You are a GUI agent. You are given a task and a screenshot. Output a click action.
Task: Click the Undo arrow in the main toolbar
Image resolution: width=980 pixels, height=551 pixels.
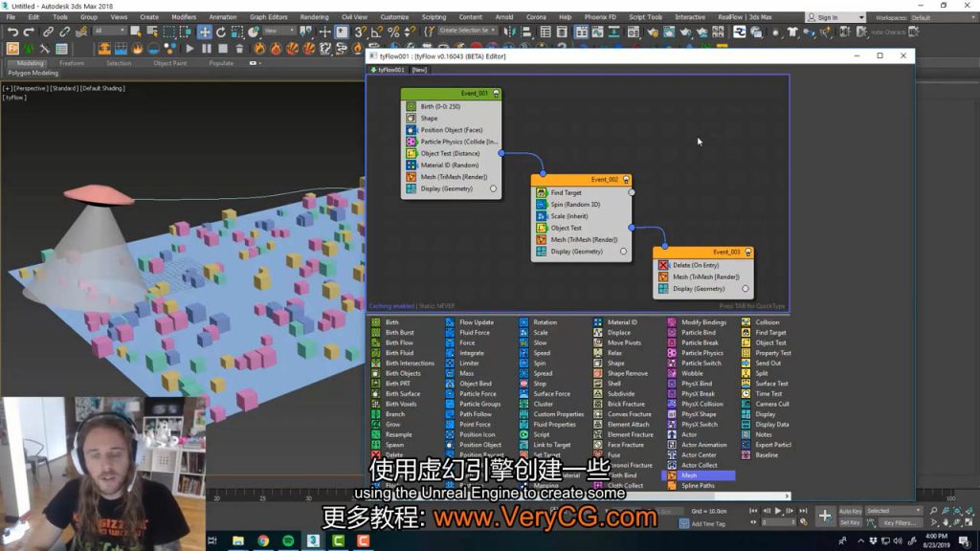pyautogui.click(x=12, y=32)
